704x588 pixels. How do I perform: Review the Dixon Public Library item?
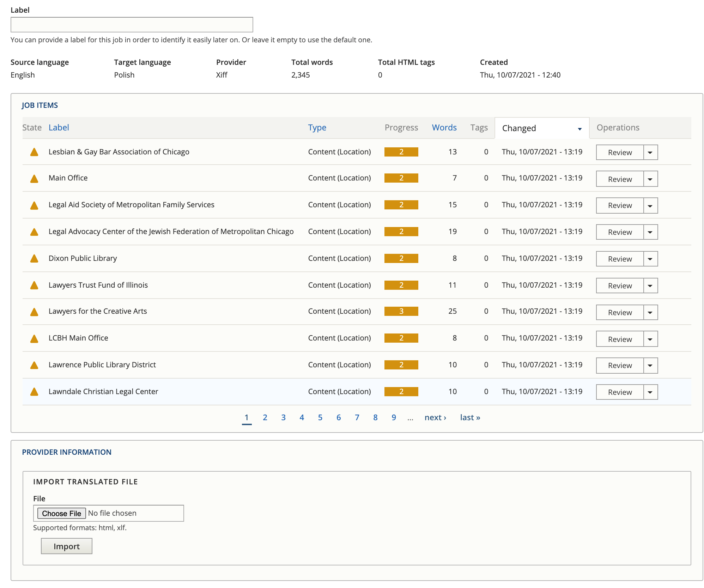point(620,259)
